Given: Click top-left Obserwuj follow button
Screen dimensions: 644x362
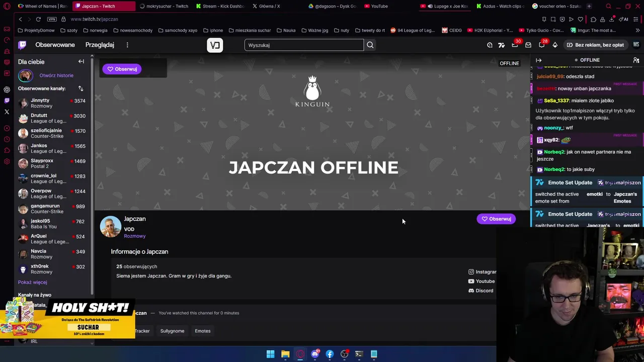Looking at the screenshot, I should pyautogui.click(x=122, y=69).
